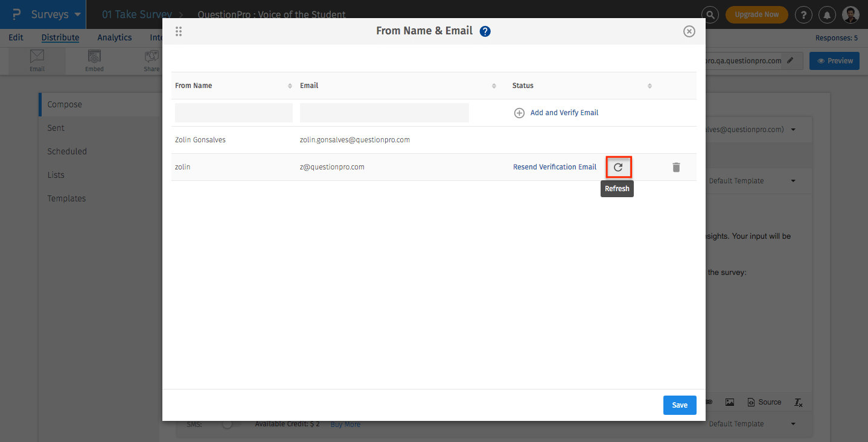Open the Surveys product dropdown

(x=56, y=14)
